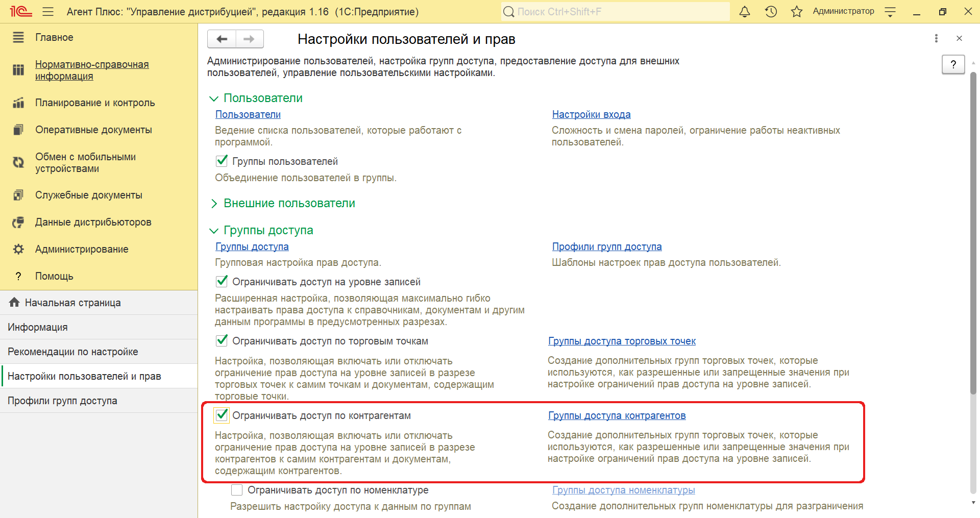
Task: Open help with the question mark button
Action: [953, 64]
